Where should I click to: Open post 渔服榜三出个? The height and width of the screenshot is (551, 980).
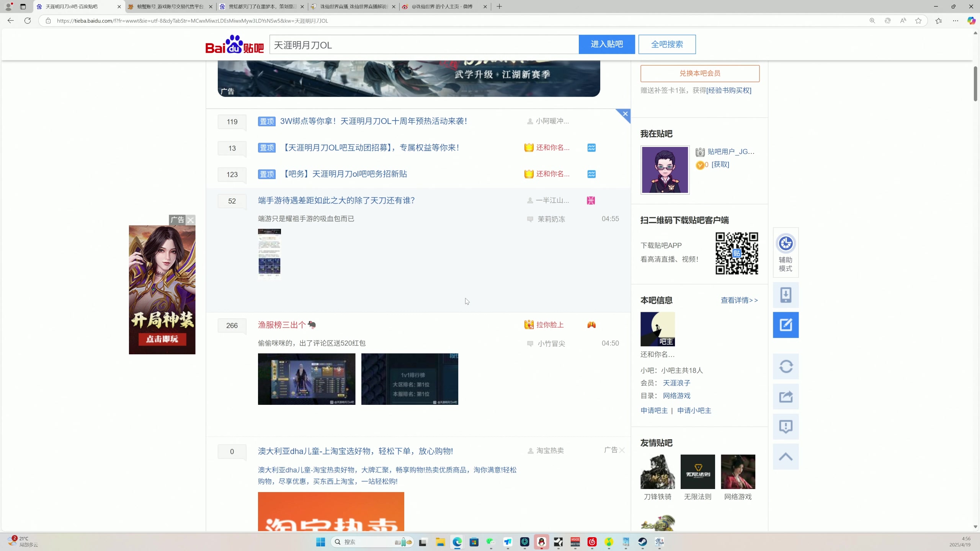287,325
